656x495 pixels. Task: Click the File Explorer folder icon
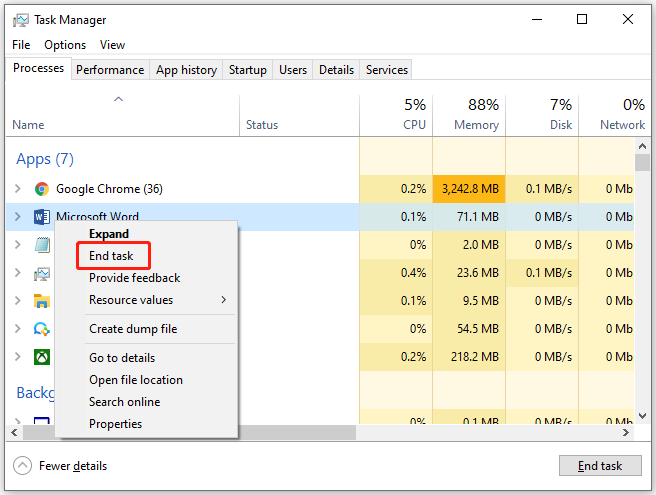pyautogui.click(x=42, y=301)
